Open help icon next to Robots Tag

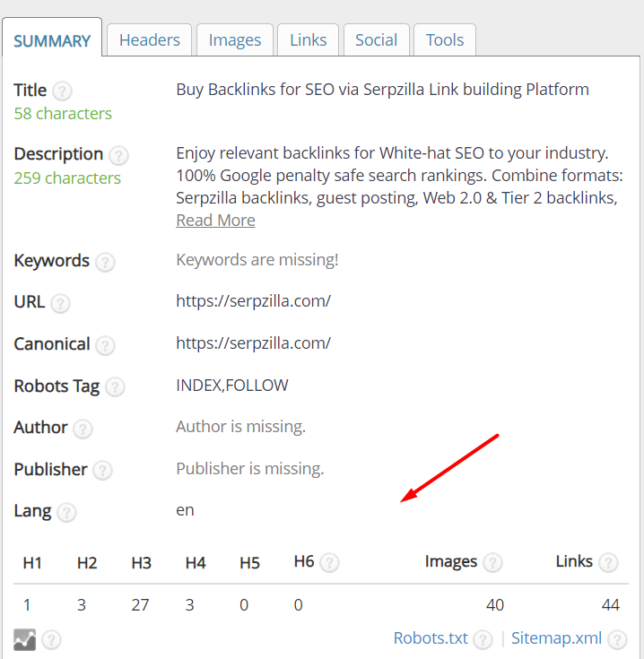click(x=115, y=387)
